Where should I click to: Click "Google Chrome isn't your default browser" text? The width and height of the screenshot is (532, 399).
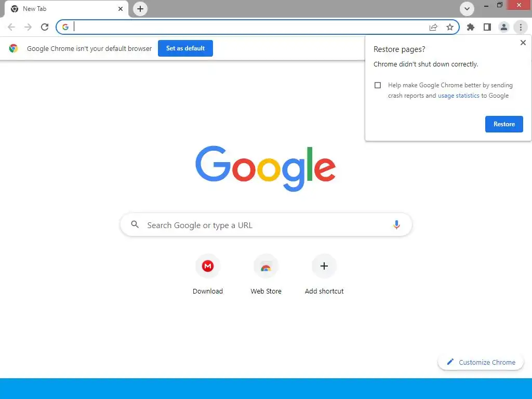coord(89,48)
